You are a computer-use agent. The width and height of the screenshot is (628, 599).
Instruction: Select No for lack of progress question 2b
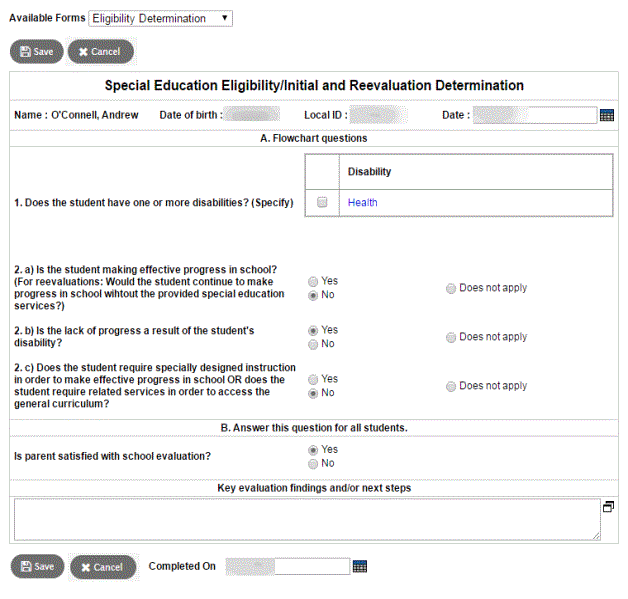[x=315, y=344]
